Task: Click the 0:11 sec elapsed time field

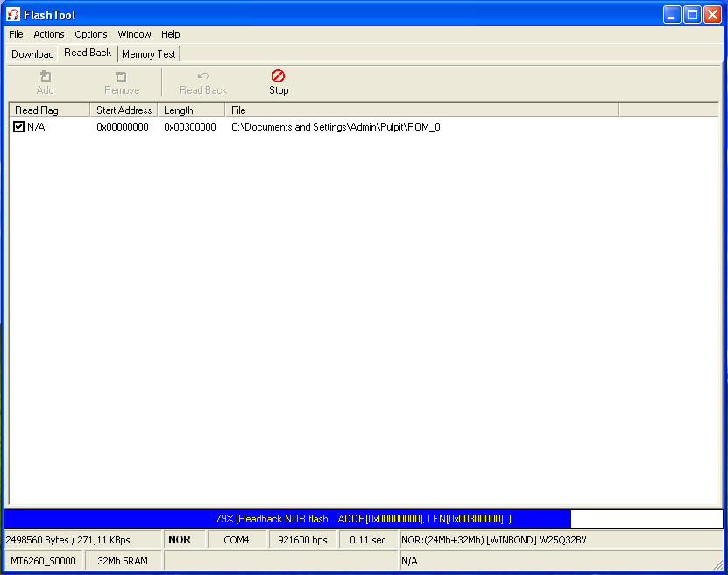Action: click(368, 540)
